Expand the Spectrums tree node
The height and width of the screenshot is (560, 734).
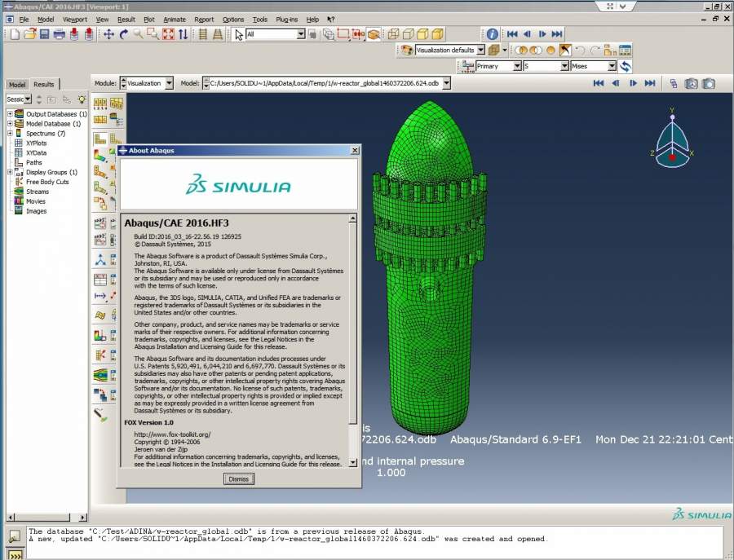pyautogui.click(x=10, y=134)
